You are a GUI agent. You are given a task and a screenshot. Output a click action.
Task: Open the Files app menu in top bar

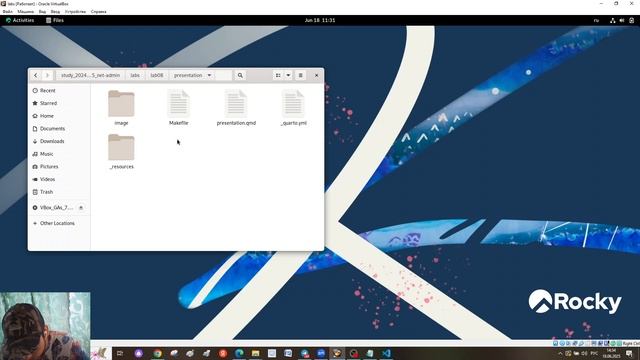click(x=55, y=20)
